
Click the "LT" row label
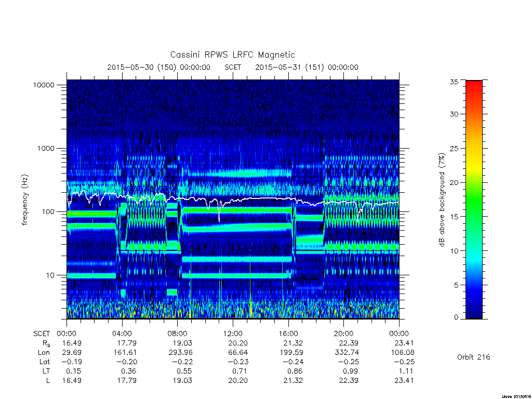point(46,371)
